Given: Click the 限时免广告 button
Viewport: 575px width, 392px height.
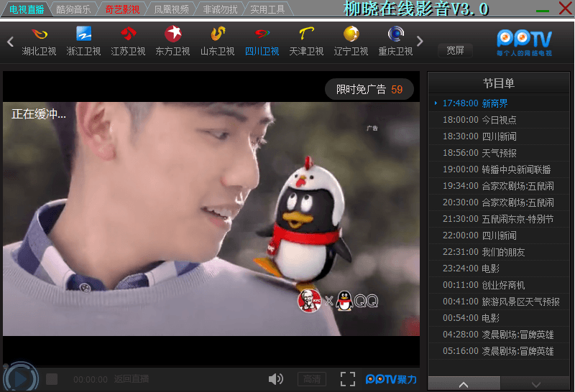Looking at the screenshot, I should coord(369,90).
